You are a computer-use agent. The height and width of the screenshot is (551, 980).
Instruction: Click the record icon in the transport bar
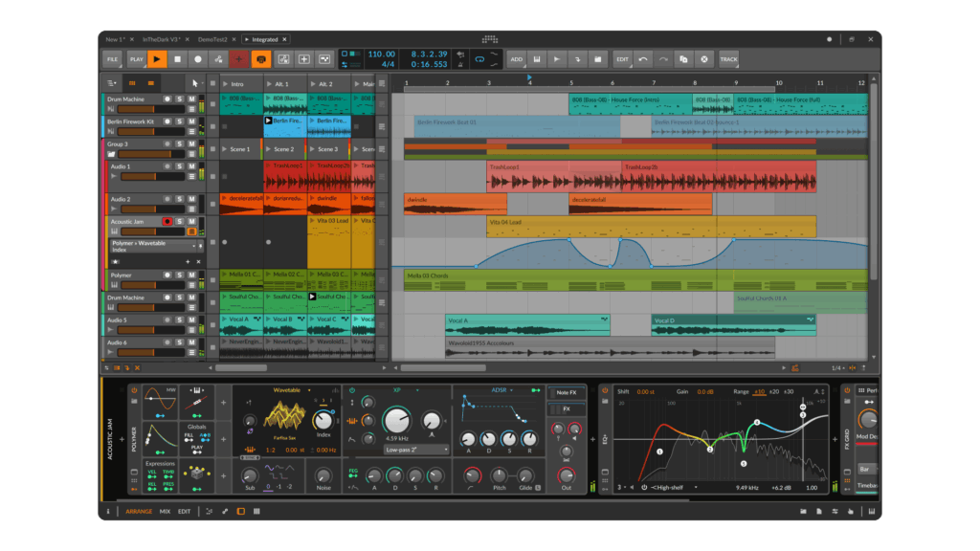pyautogui.click(x=198, y=59)
